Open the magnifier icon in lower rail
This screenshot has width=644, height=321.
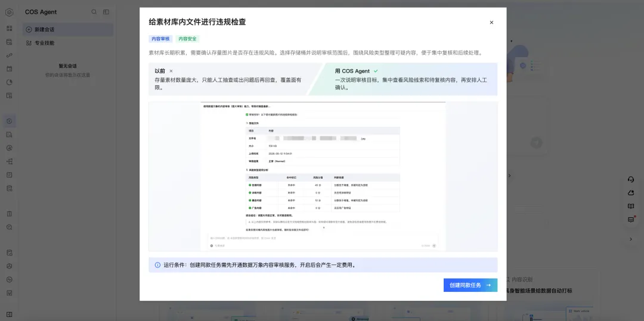point(9,227)
